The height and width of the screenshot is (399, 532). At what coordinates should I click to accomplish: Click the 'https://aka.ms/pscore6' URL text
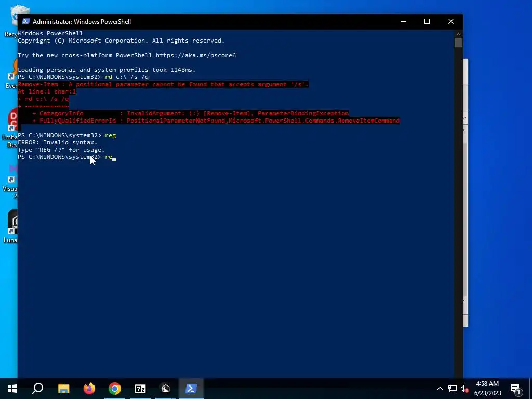pos(196,55)
